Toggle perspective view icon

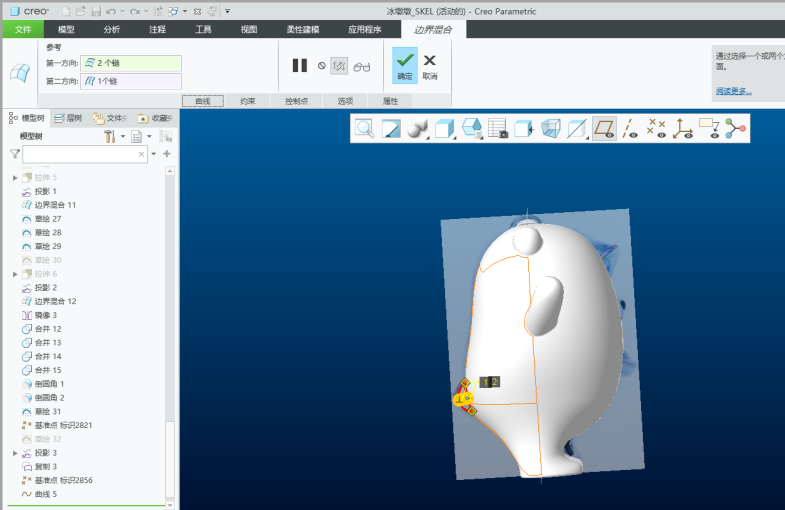pyautogui.click(x=551, y=128)
